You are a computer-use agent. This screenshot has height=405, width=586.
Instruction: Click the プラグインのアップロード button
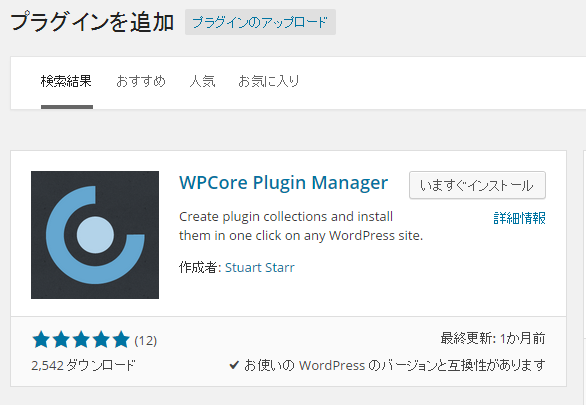pyautogui.click(x=260, y=22)
